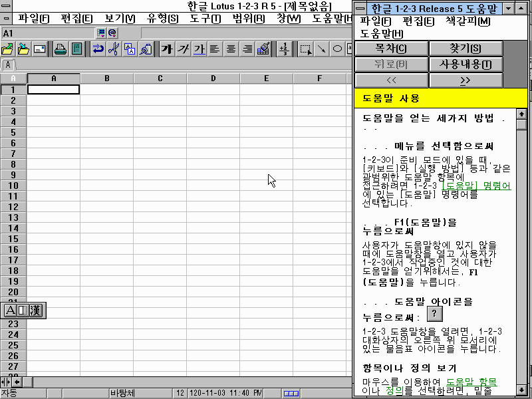
Task: Click the question mark help icon in Help text
Action: (x=434, y=314)
